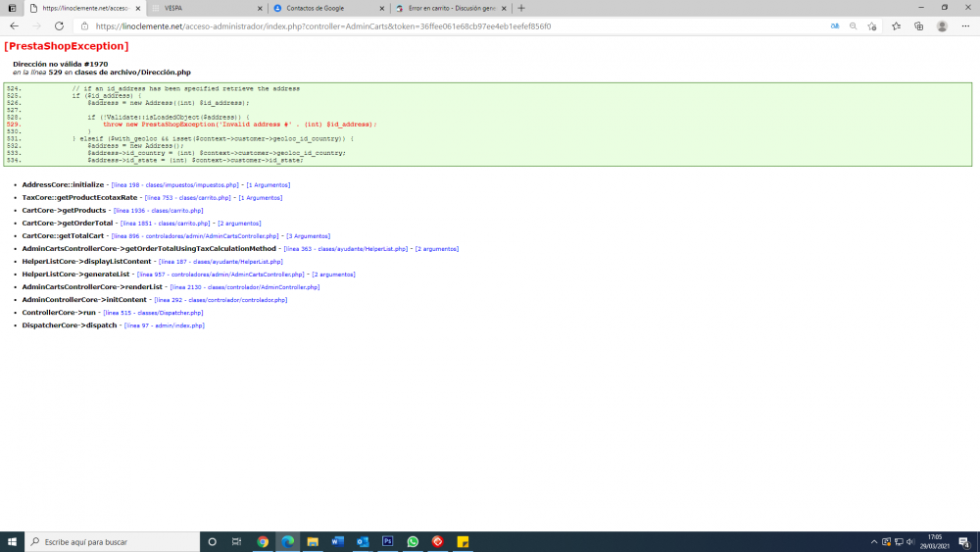Expand TaxCore::getProductEcotaxRate arguments
This screenshot has width=980, height=552.
261,197
